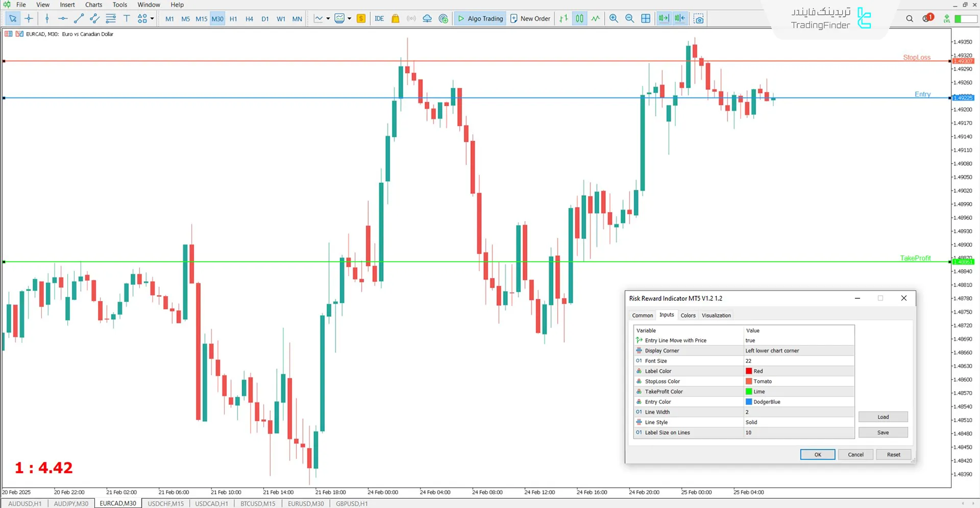Draw a trendline on the chart

[79, 18]
